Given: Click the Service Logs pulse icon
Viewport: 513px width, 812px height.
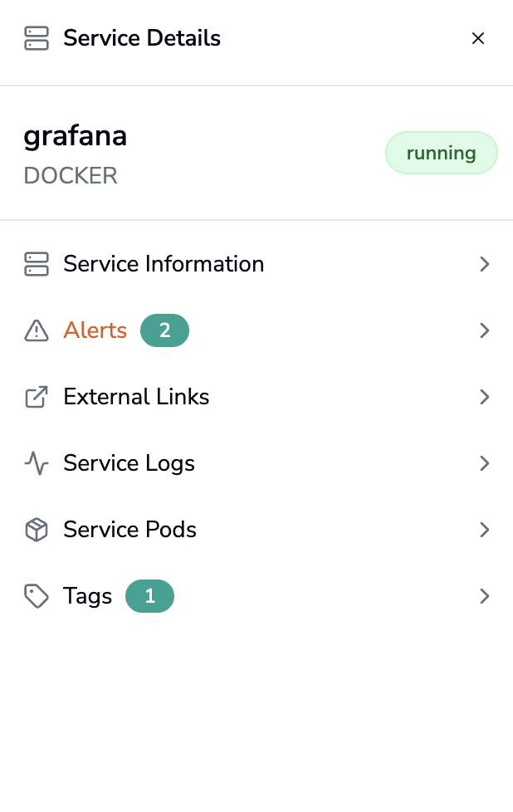Looking at the screenshot, I should click(x=37, y=463).
